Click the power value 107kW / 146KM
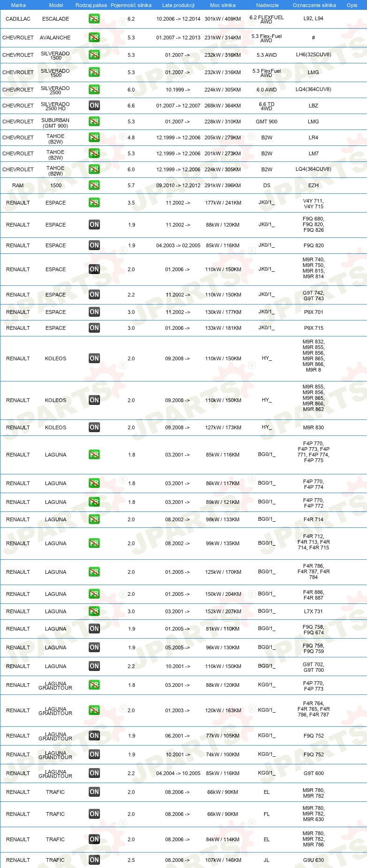 [x=223, y=860]
